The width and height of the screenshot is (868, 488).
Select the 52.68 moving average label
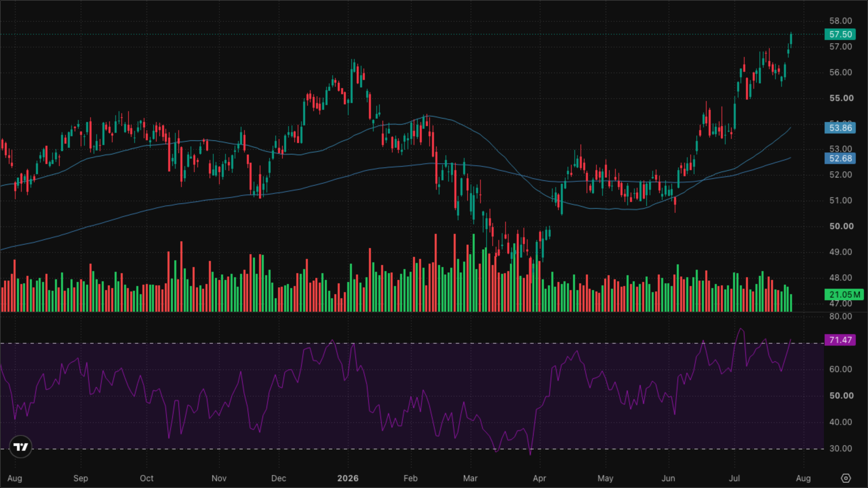pos(840,158)
